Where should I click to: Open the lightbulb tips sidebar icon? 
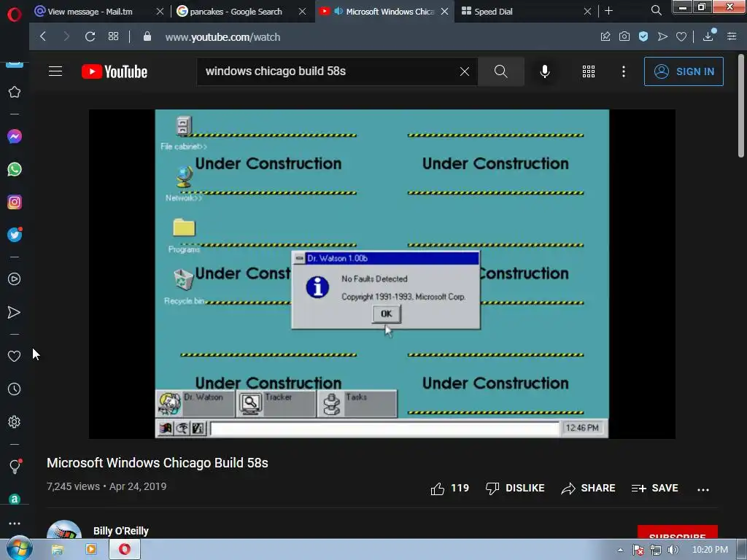15,466
